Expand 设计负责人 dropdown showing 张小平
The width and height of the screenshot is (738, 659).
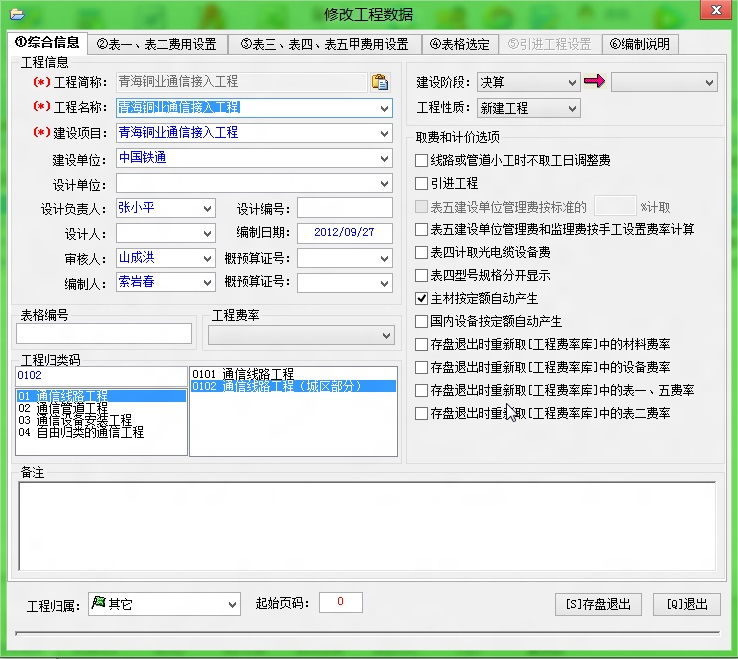(207, 209)
